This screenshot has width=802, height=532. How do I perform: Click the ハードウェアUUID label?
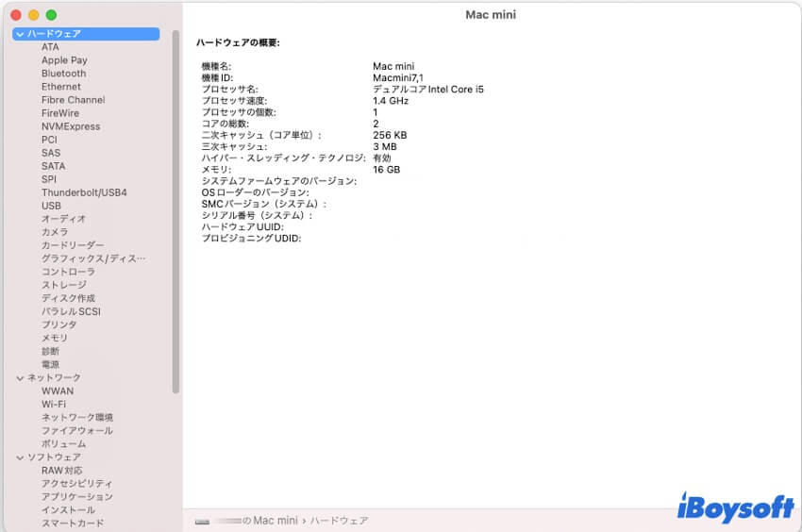click(242, 227)
